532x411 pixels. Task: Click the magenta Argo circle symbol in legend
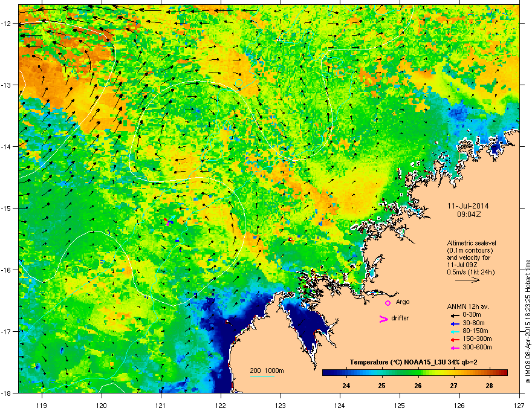click(388, 303)
